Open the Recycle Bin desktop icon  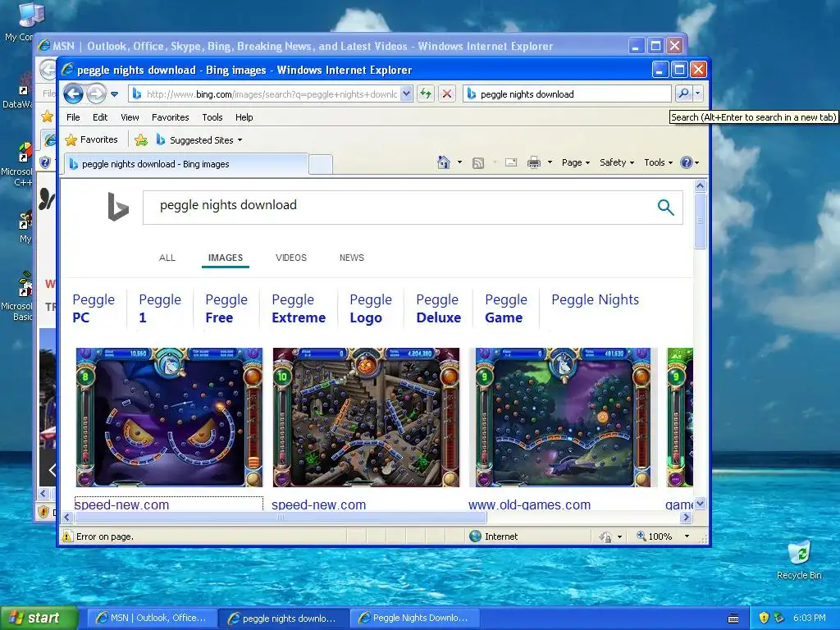[x=799, y=560]
